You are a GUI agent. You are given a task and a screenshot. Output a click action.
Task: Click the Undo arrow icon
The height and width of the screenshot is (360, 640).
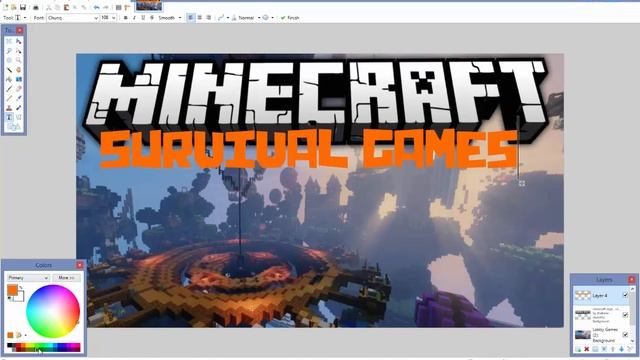coord(96,7)
